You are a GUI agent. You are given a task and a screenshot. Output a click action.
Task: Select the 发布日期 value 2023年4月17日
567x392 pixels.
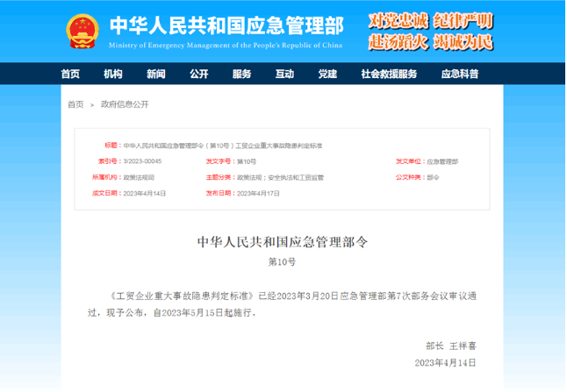click(x=258, y=193)
